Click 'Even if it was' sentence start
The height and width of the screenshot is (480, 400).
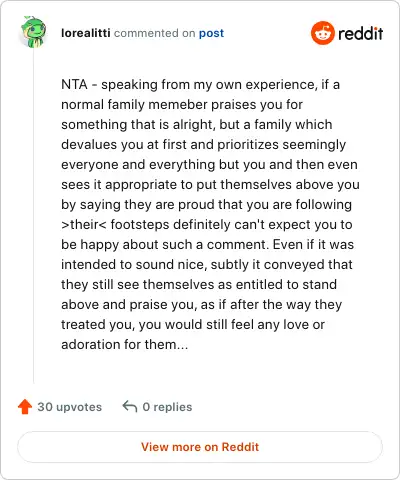pyautogui.click(x=313, y=244)
